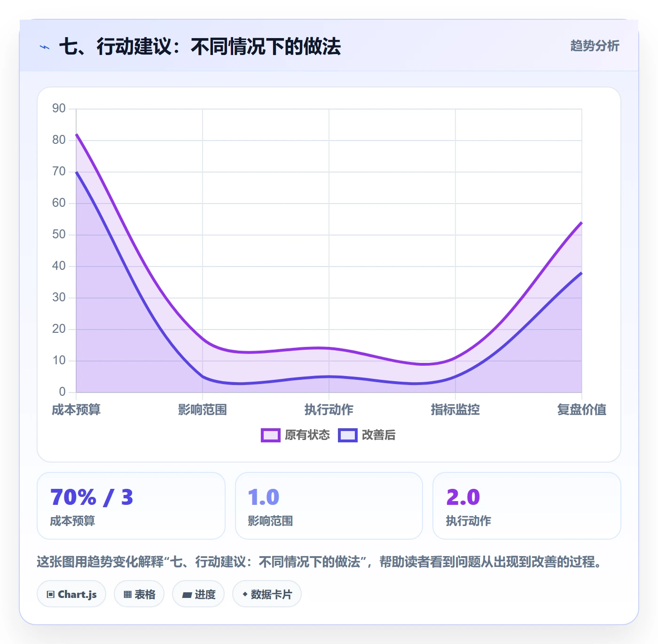Click the diamond icon in the 数据卡片 tag
This screenshot has height=644, width=658.
click(x=245, y=594)
